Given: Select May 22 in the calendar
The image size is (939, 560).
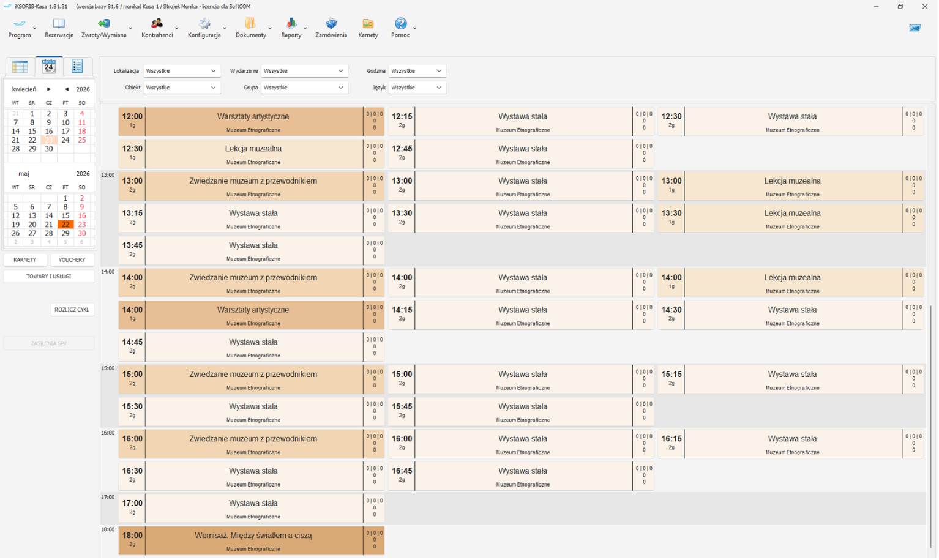Looking at the screenshot, I should (65, 225).
